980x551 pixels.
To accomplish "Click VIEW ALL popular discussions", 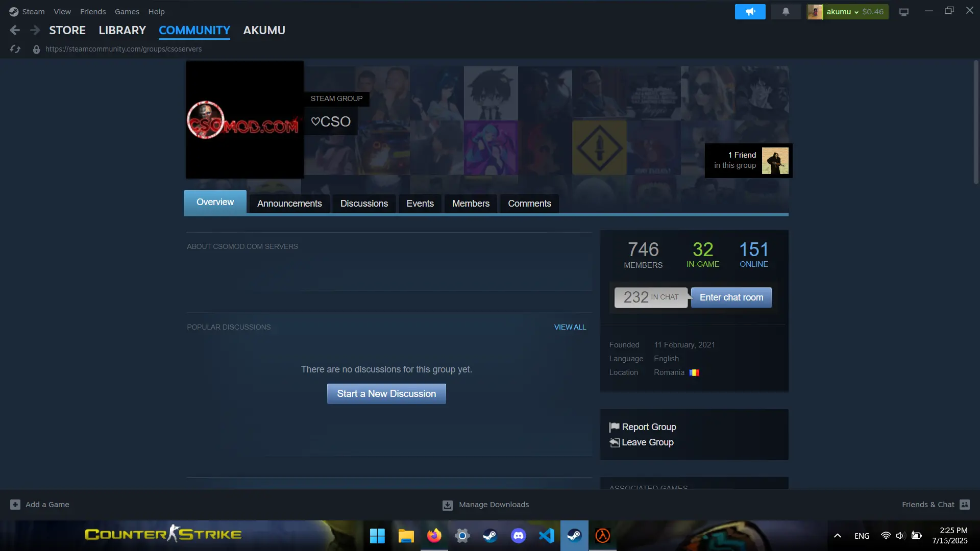I will click(570, 327).
